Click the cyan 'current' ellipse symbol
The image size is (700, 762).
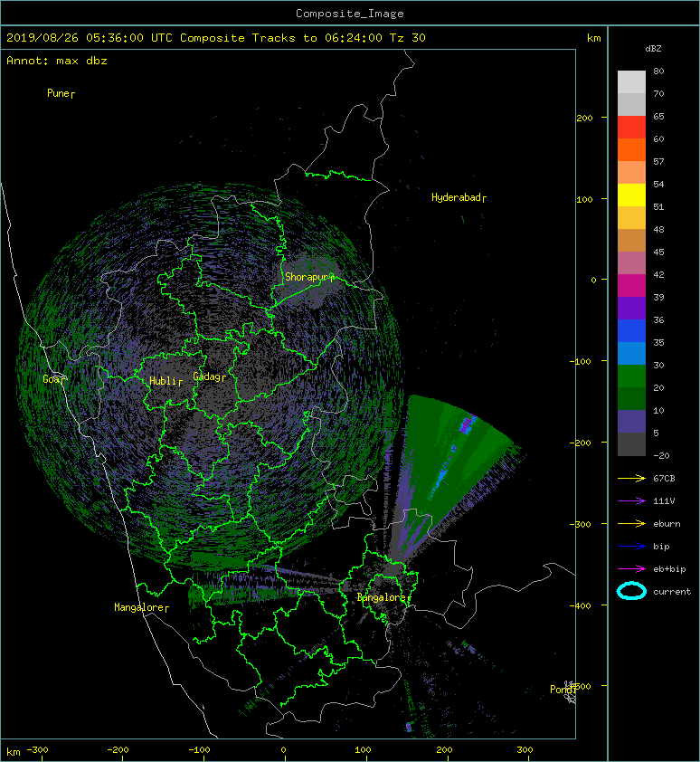631,591
